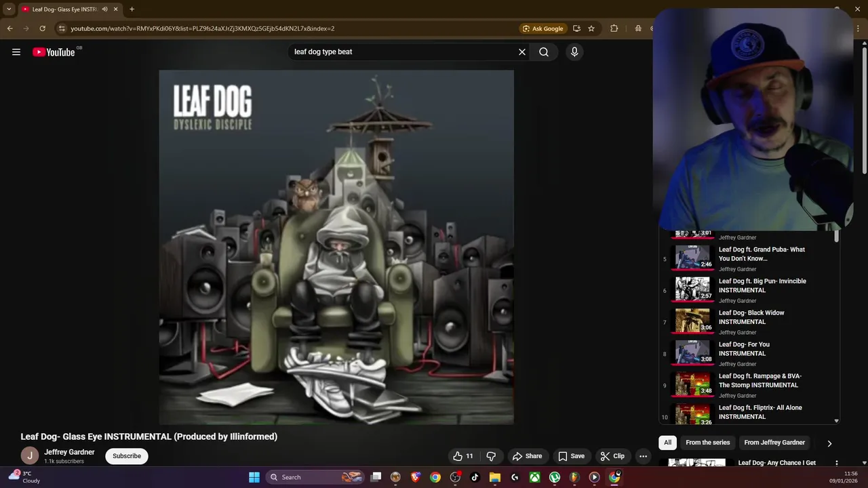Open uTorrent from the taskbar
Screen dimensions: 868x488
click(555, 477)
